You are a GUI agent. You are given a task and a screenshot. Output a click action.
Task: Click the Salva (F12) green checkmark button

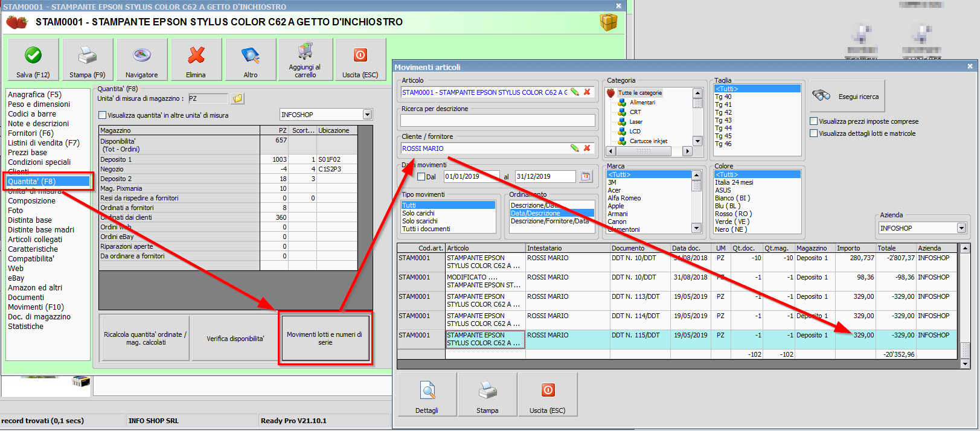pyautogui.click(x=33, y=59)
